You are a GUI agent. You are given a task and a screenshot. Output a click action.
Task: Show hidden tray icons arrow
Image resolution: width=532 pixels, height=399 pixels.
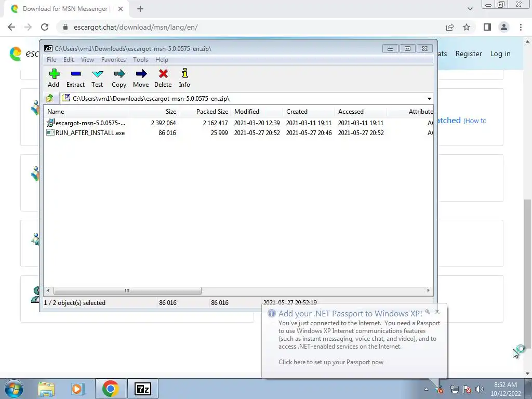426,389
